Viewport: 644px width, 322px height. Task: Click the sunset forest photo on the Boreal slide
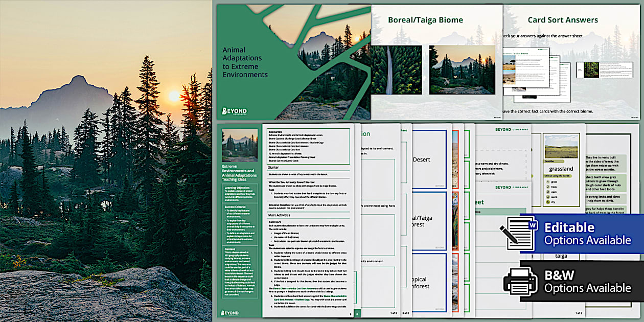coord(462,70)
